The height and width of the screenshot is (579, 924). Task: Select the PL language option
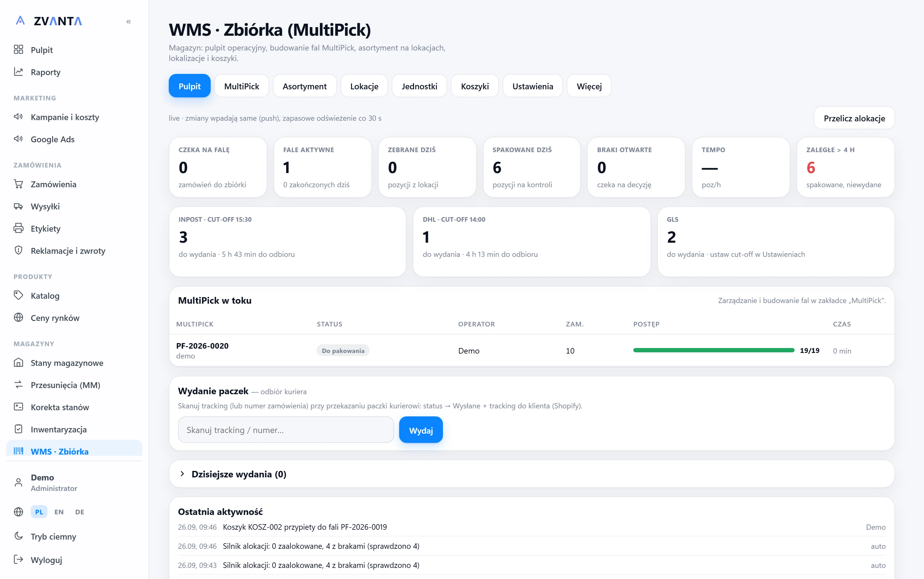39,512
